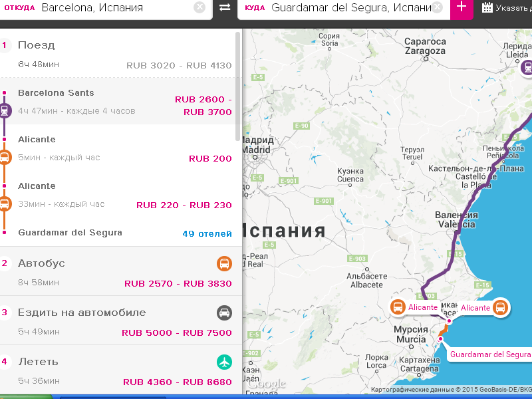Image resolution: width=532 pixels, height=399 pixels.
Task: Click the Google logo on the map
Action: 266,384
